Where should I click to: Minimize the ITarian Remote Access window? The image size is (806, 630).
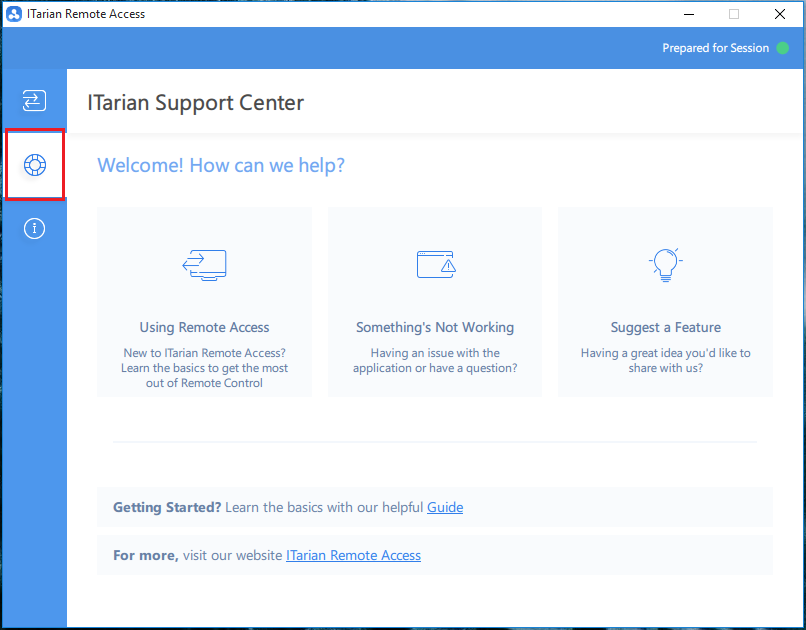pos(689,14)
